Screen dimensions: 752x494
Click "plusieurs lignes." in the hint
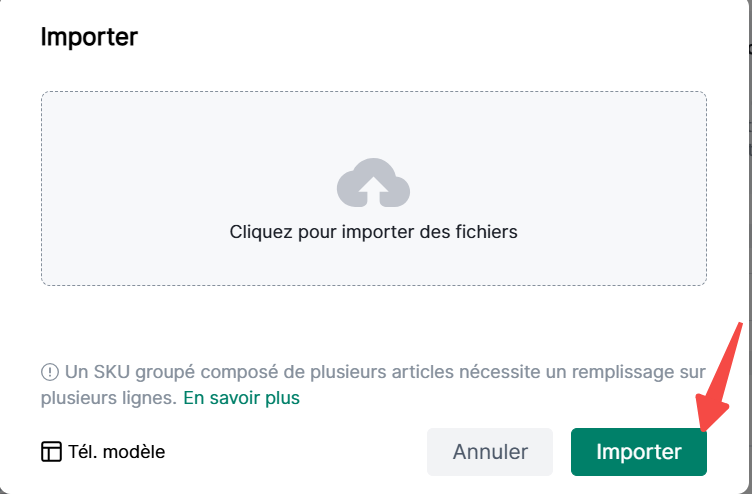click(109, 398)
